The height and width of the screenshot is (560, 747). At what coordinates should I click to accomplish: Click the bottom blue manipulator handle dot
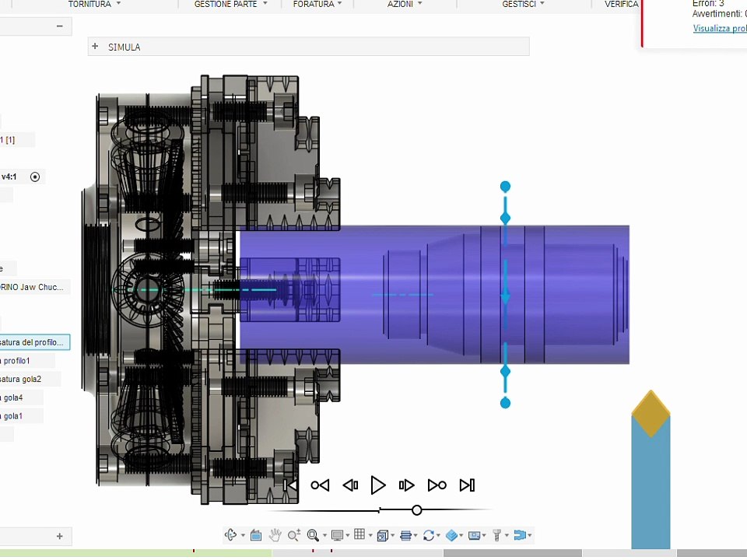[506, 404]
